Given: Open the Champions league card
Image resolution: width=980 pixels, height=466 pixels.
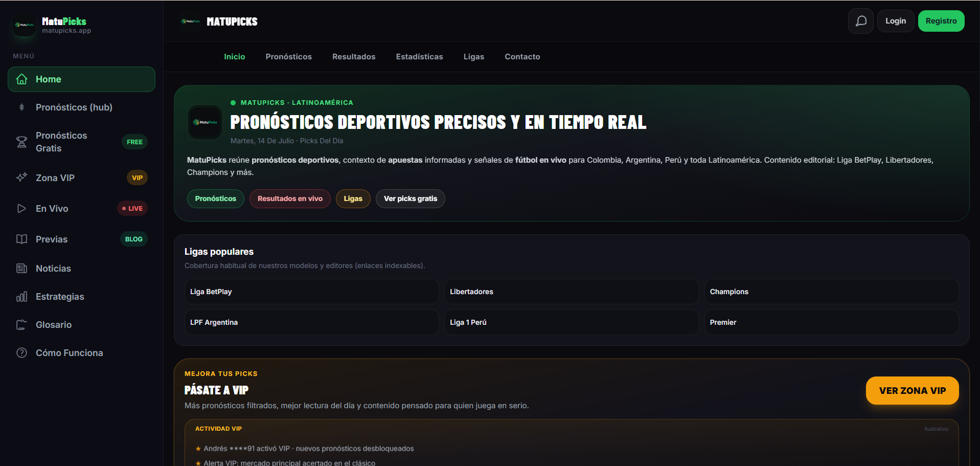Looking at the screenshot, I should tap(831, 292).
